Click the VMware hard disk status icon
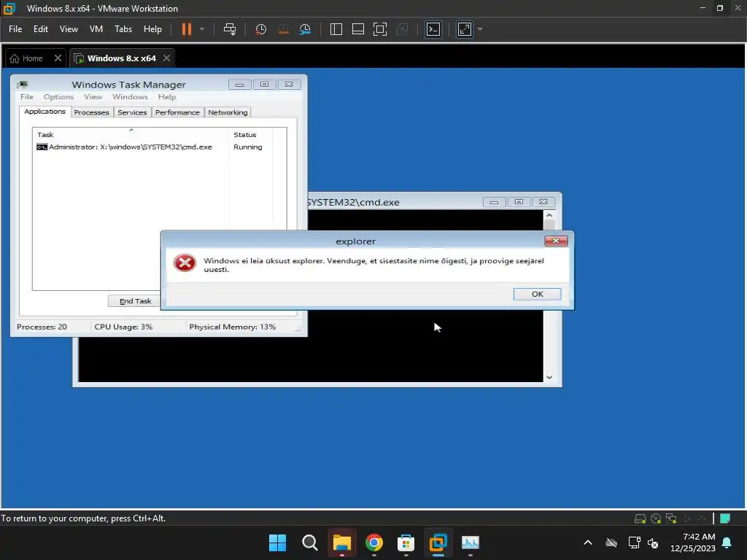Image resolution: width=747 pixels, height=560 pixels. coord(640,518)
